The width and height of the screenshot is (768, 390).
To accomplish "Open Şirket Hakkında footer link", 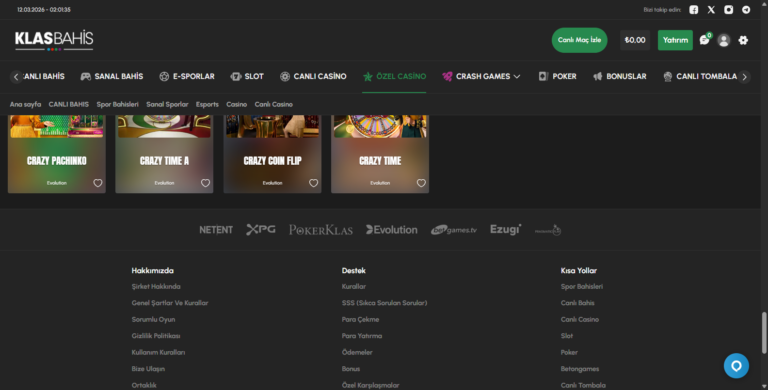I will pyautogui.click(x=156, y=287).
